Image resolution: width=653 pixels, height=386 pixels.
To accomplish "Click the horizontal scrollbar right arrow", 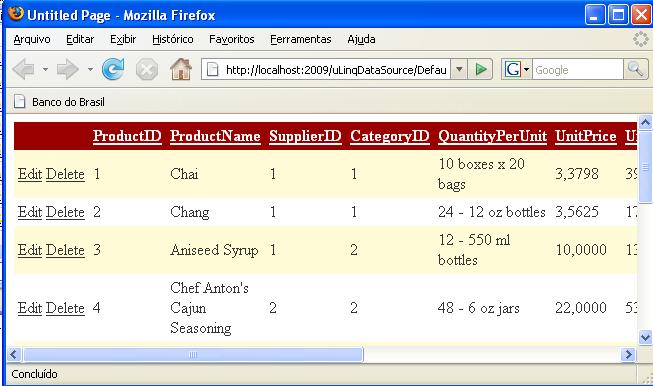I will pos(628,355).
